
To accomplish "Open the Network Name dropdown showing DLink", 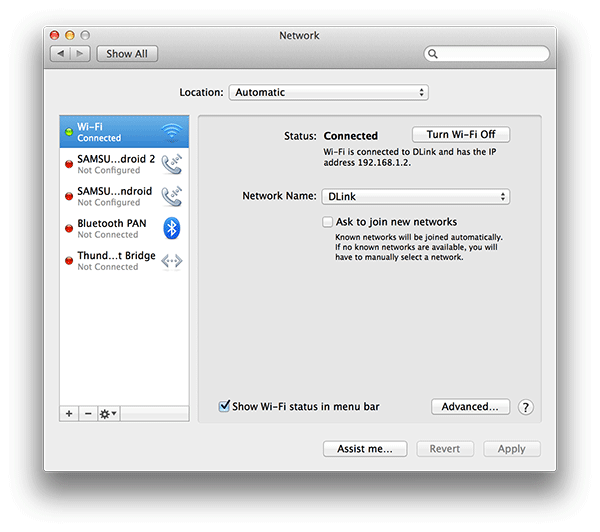I will click(x=416, y=196).
